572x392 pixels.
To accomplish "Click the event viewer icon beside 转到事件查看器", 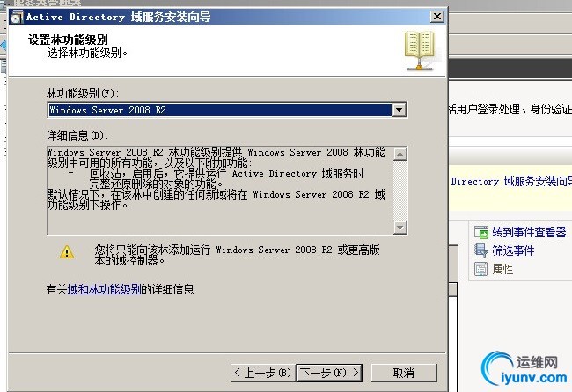I will [481, 232].
